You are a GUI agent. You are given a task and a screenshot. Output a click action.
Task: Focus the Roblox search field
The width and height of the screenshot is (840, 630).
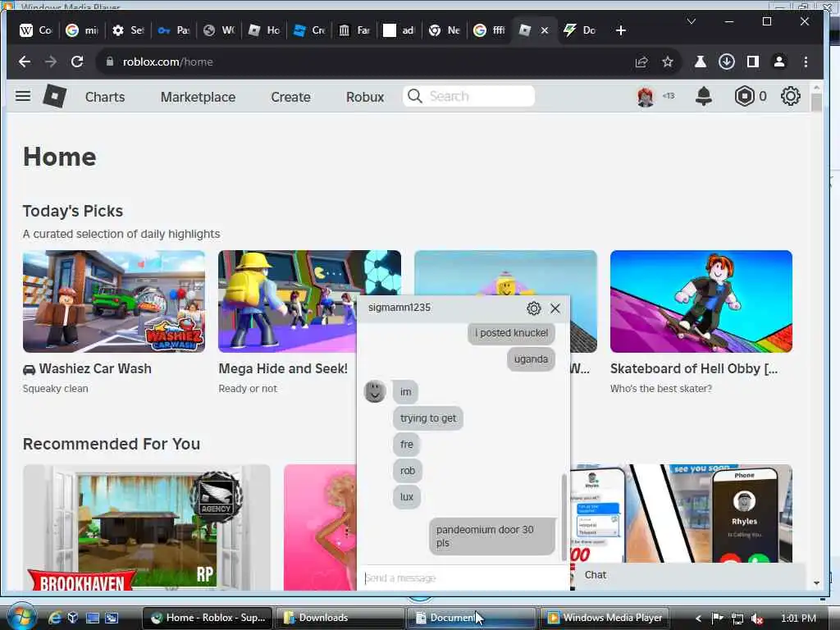468,97
